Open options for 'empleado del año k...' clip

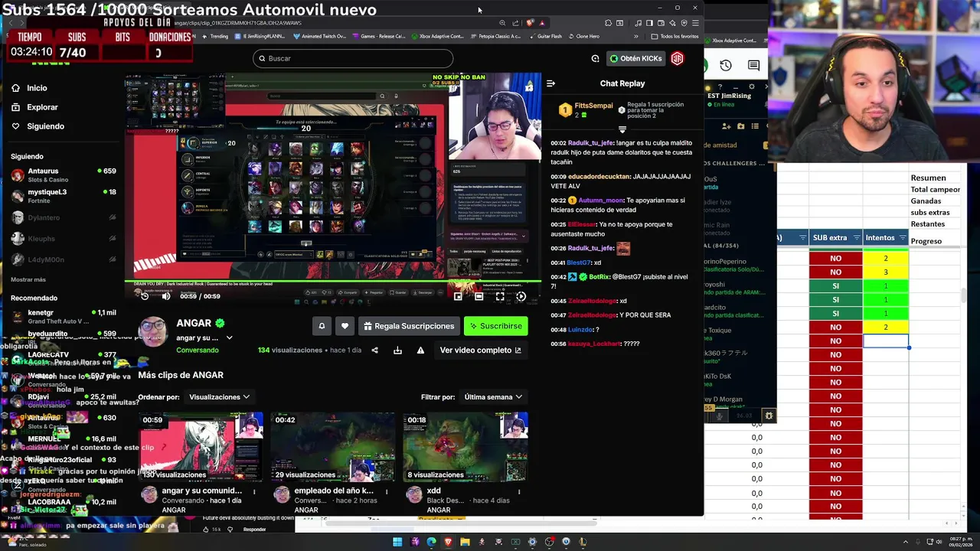(387, 491)
